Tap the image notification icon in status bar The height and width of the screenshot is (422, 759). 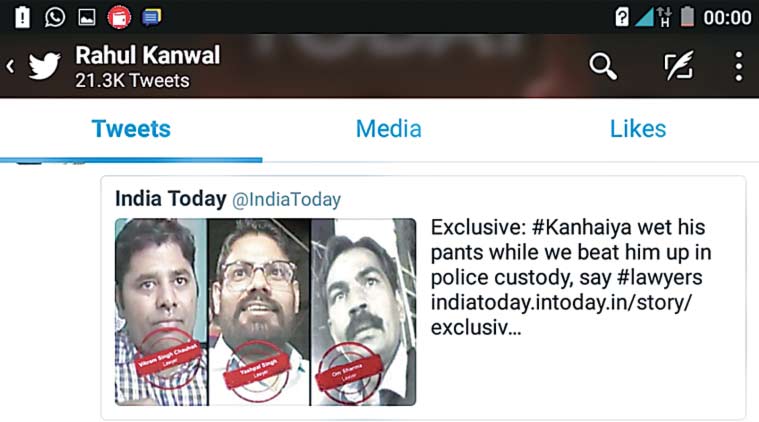coord(87,17)
